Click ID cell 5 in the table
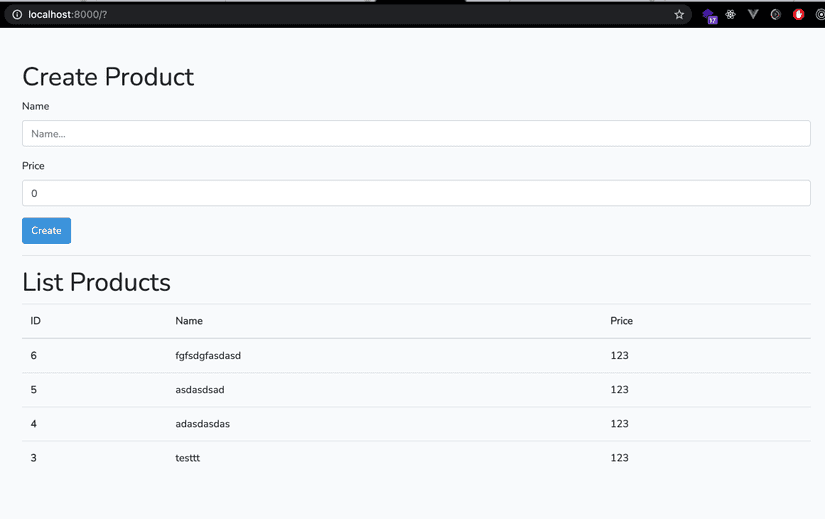 click(34, 390)
